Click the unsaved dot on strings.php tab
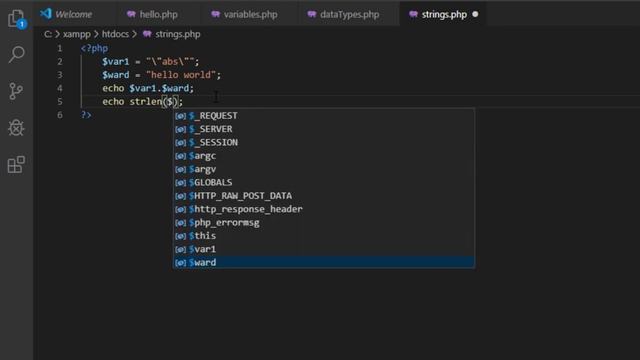 (475, 14)
